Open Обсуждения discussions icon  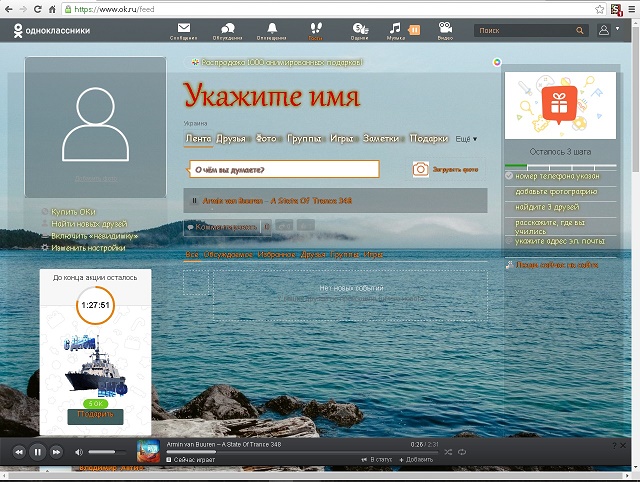[227, 31]
